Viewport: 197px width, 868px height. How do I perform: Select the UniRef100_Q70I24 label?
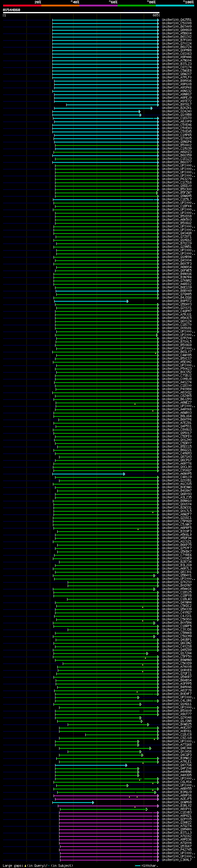177,43
